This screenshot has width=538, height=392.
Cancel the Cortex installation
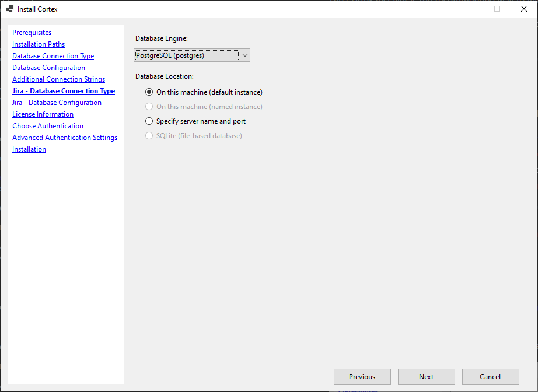pyautogui.click(x=490, y=376)
